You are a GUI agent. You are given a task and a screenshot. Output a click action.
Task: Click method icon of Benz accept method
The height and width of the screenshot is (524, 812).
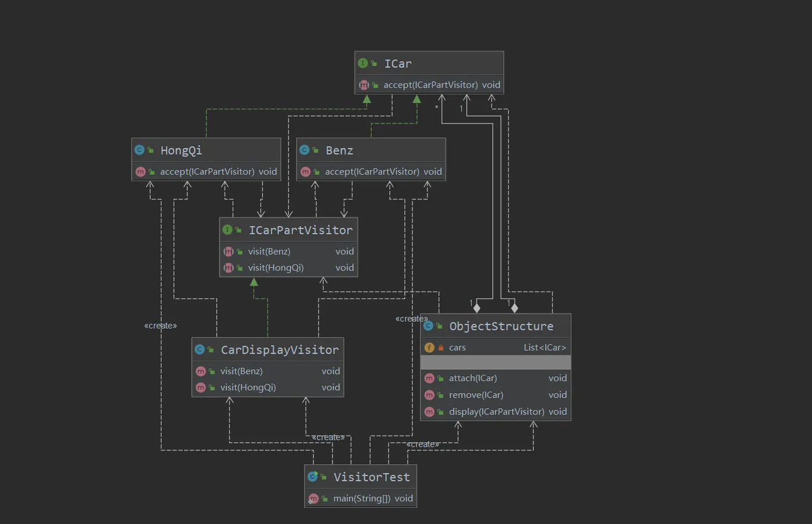[x=306, y=172]
